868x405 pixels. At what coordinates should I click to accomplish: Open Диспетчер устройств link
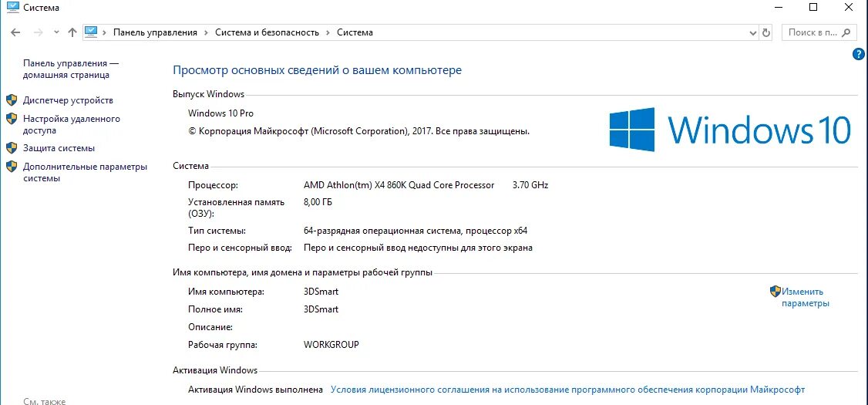pyautogui.click(x=68, y=100)
